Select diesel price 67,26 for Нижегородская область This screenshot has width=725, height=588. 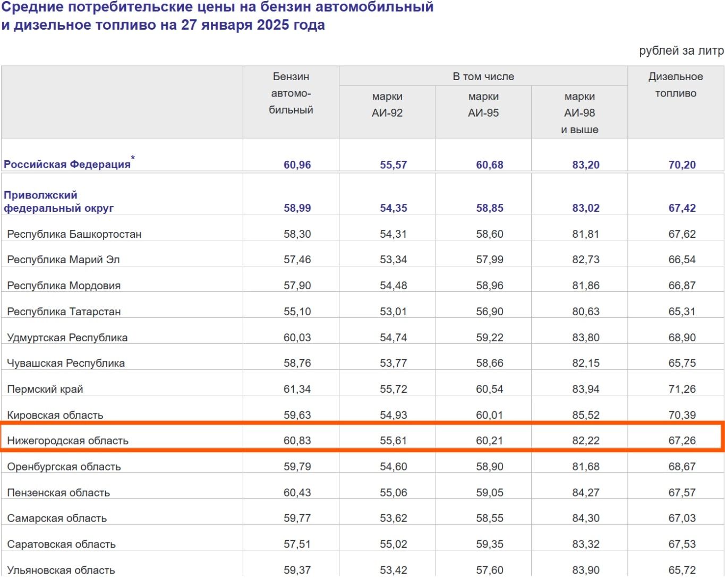coord(682,440)
